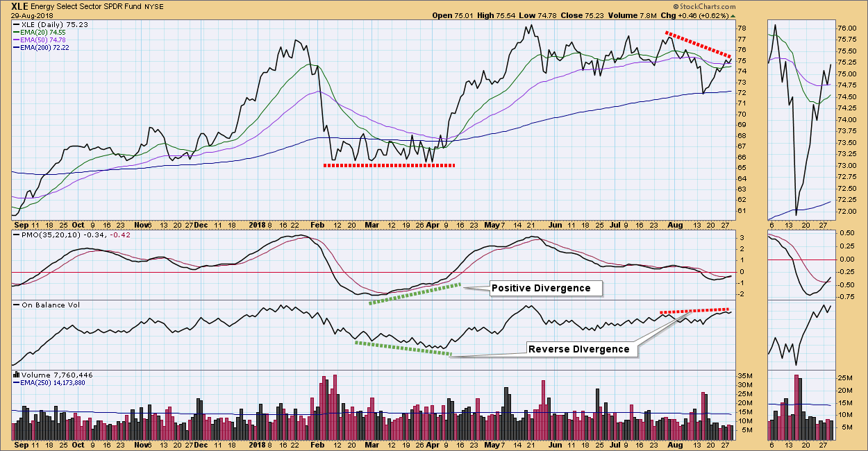Click the bold XLE ticker symbol in header
The image size is (868, 451).
(20, 6)
